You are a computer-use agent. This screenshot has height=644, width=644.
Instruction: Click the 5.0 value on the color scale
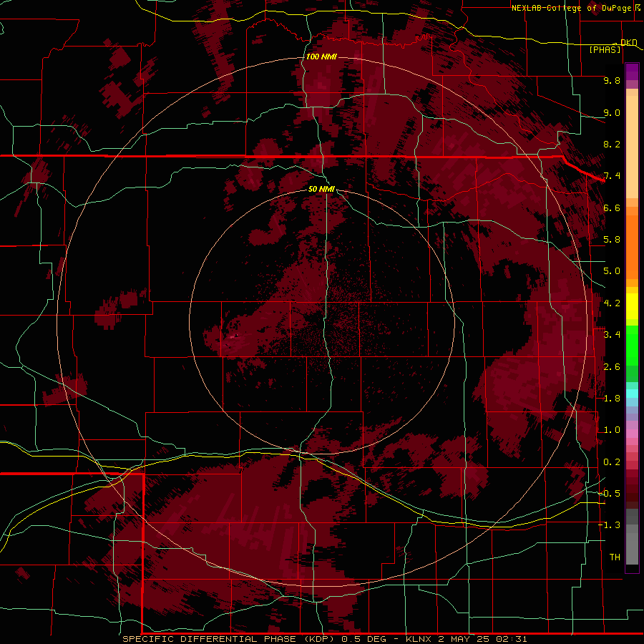[612, 271]
